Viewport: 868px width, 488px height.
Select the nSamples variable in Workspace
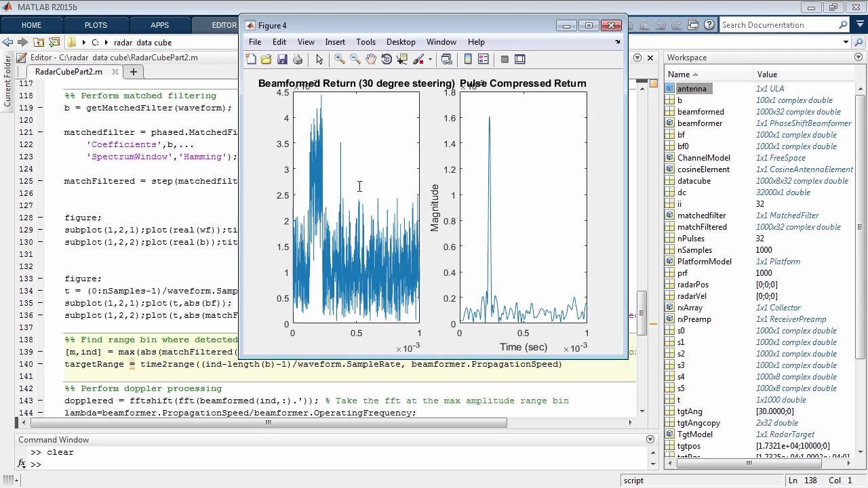(694, 250)
